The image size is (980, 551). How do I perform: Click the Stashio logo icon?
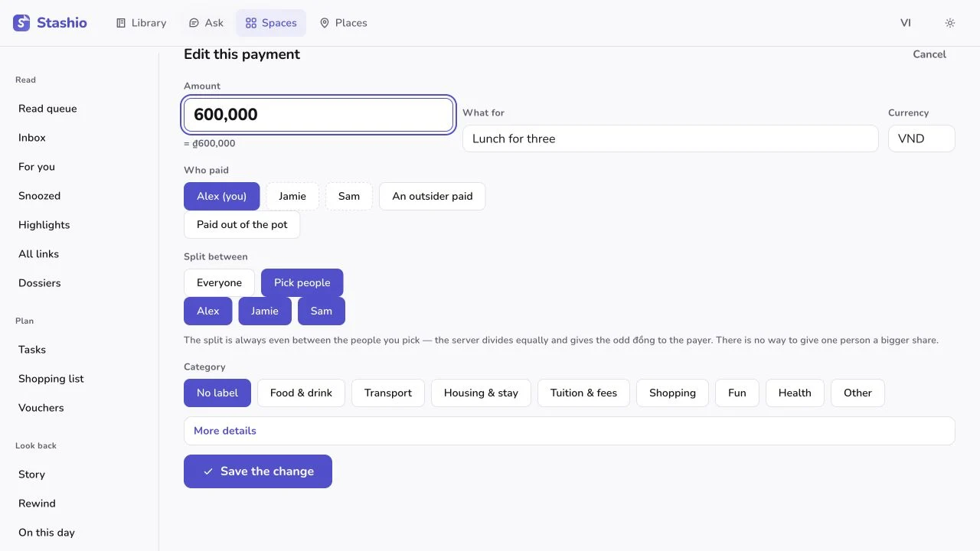click(21, 23)
